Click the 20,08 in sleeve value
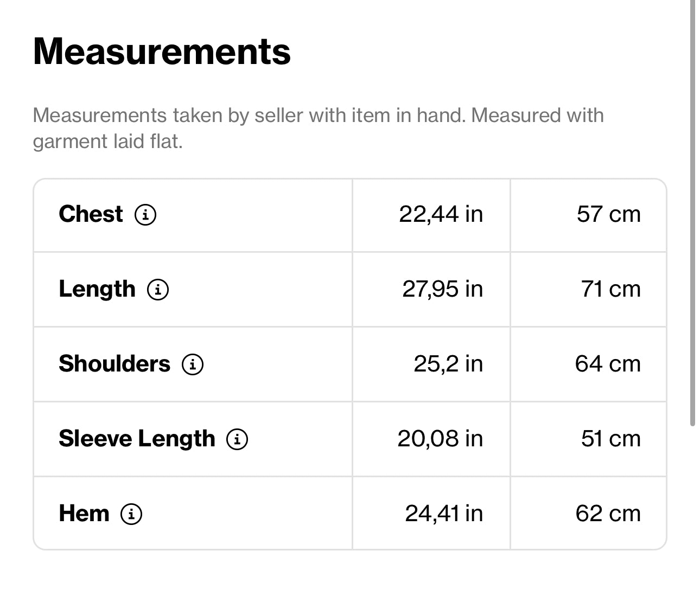The image size is (700, 615). click(x=440, y=439)
